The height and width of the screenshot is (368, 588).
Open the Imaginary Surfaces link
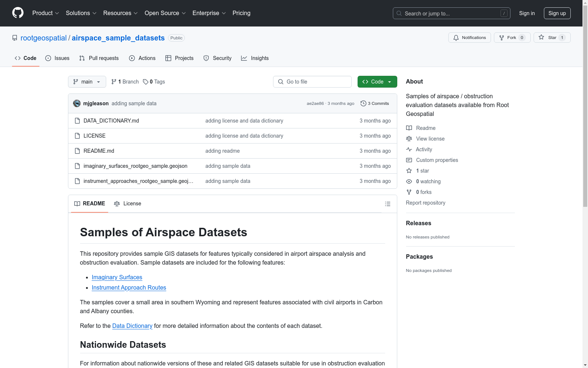(117, 277)
